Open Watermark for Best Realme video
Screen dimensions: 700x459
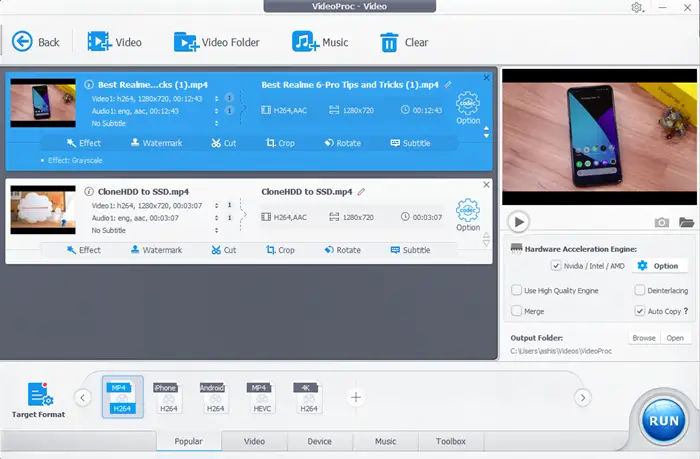click(x=156, y=143)
